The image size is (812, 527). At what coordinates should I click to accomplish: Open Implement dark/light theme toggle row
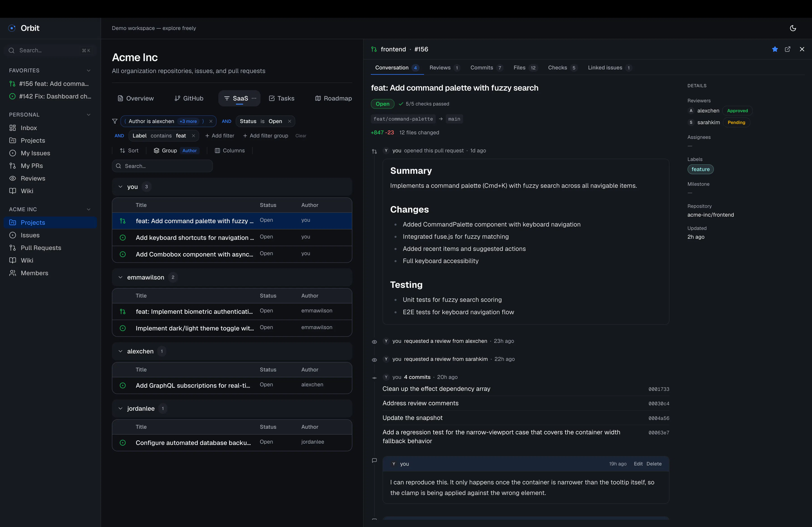point(232,328)
